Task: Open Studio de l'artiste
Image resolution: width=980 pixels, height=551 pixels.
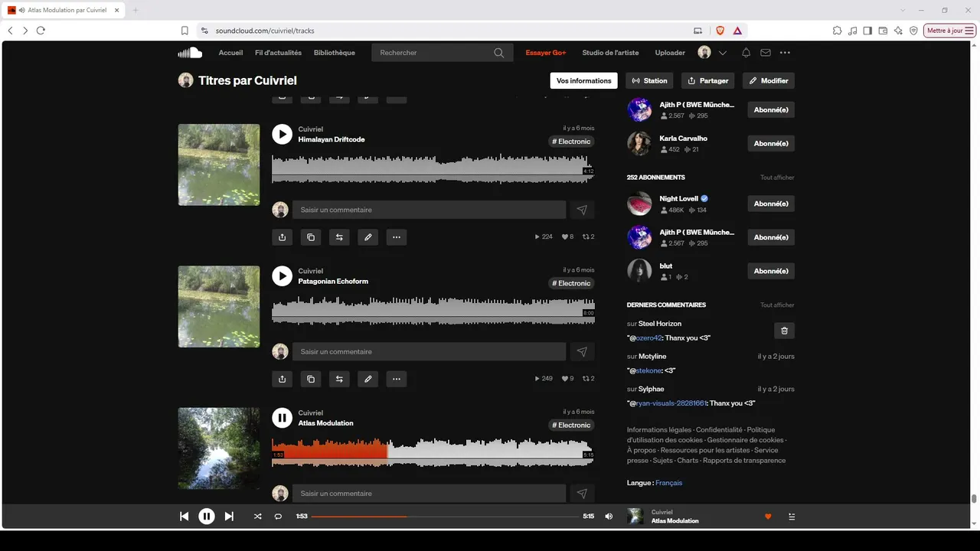Action: coord(610,53)
